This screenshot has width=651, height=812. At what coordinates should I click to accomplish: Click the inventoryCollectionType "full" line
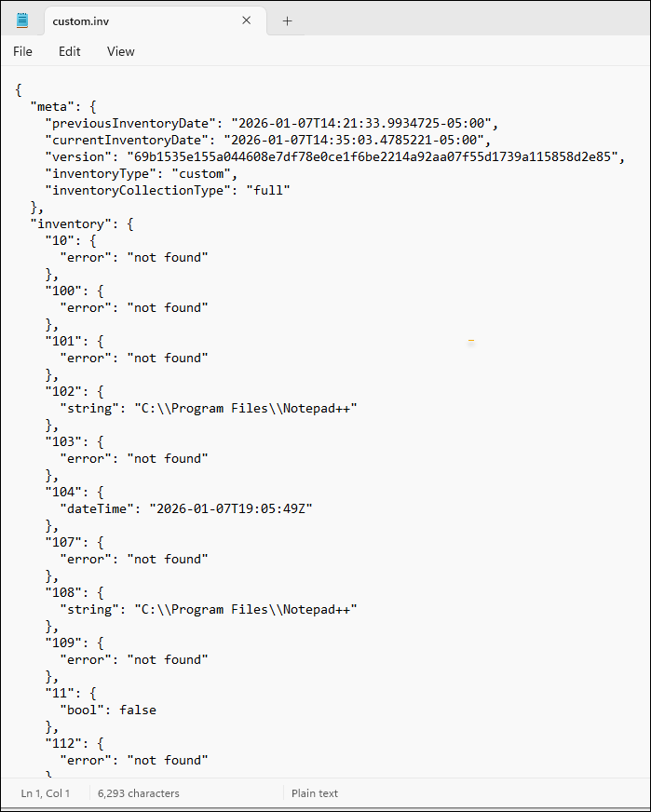point(168,190)
